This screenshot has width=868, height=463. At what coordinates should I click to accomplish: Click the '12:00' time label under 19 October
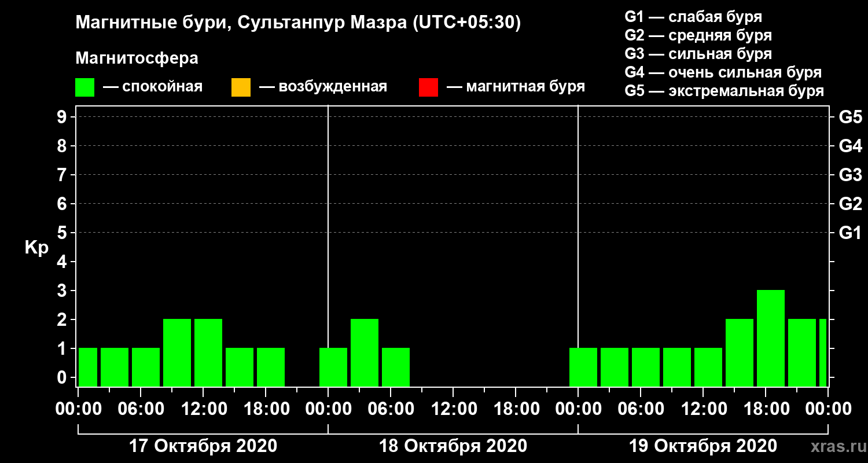703,409
